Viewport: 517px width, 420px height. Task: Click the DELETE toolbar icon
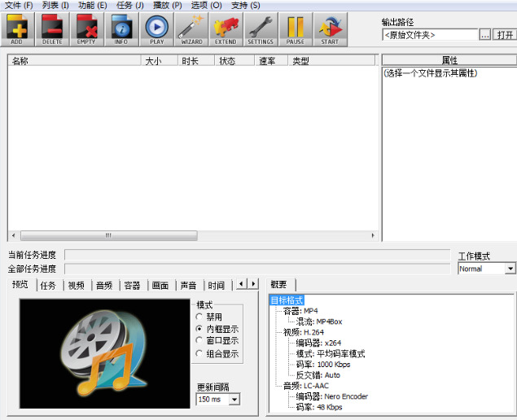tap(52, 29)
